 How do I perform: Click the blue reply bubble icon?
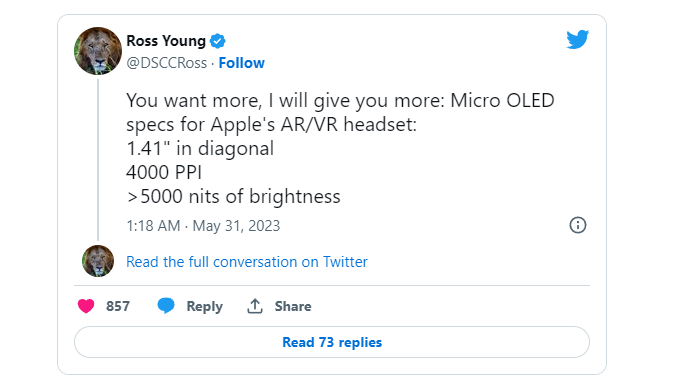tap(166, 306)
